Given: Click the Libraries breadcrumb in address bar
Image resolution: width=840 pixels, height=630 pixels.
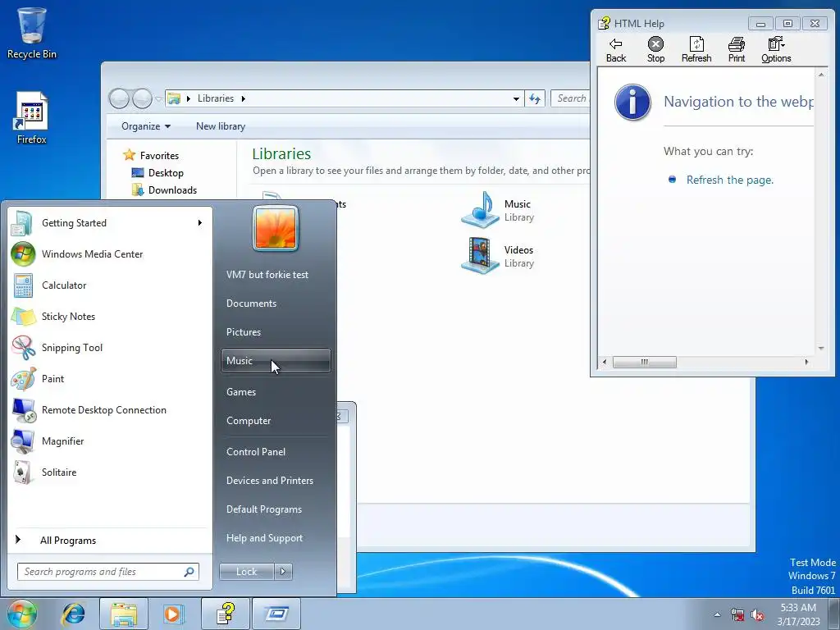Looking at the screenshot, I should tap(216, 98).
